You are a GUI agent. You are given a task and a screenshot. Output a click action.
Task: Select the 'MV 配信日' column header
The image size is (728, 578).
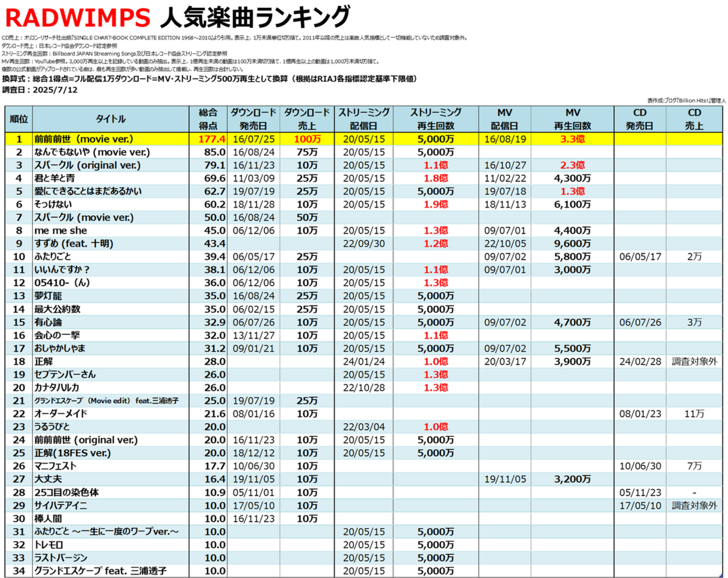point(504,119)
